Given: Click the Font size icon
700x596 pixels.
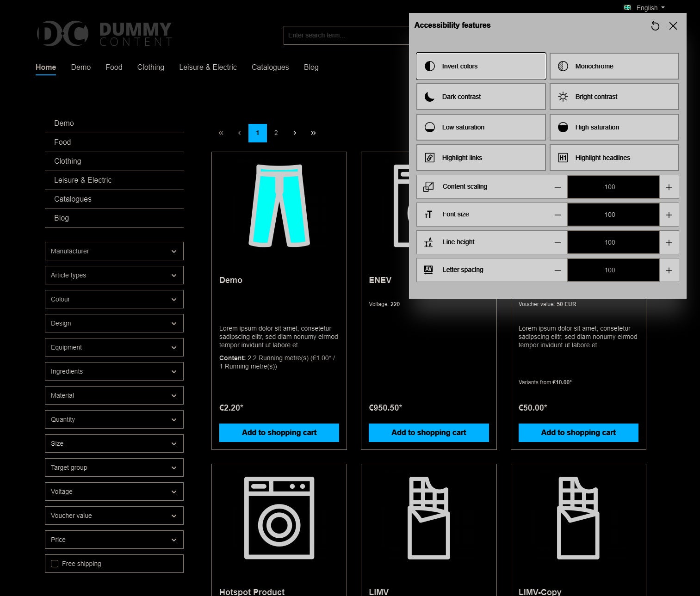Looking at the screenshot, I should (x=429, y=215).
